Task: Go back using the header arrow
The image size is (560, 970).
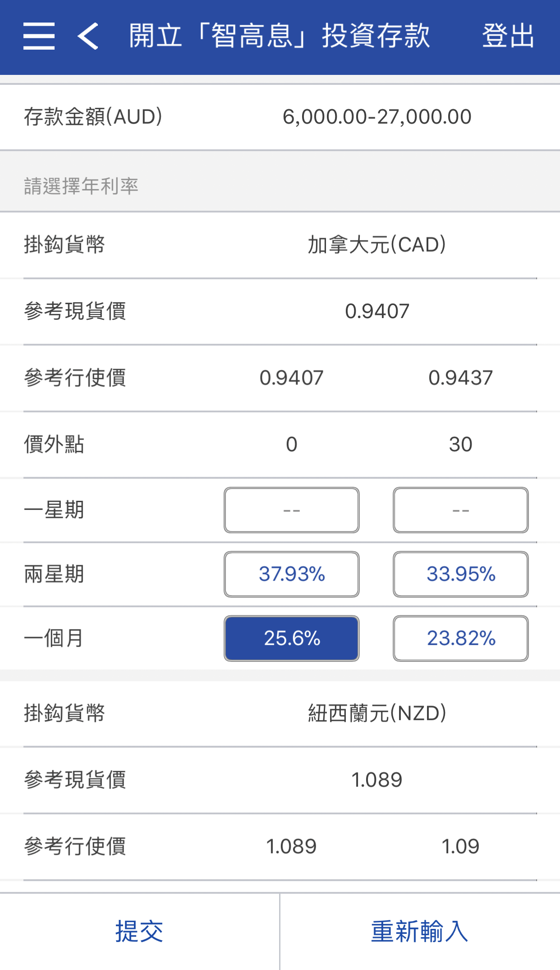Action: [88, 36]
